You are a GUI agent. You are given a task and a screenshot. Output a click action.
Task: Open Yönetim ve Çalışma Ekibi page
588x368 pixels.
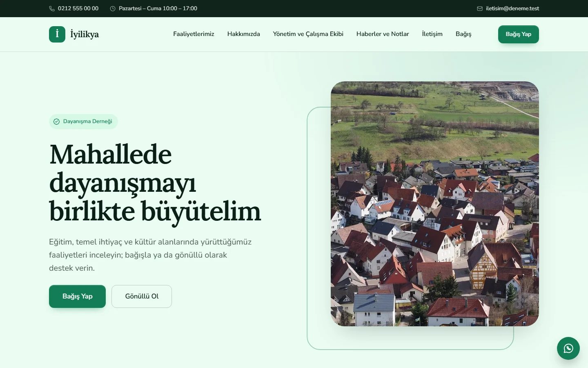(x=308, y=34)
